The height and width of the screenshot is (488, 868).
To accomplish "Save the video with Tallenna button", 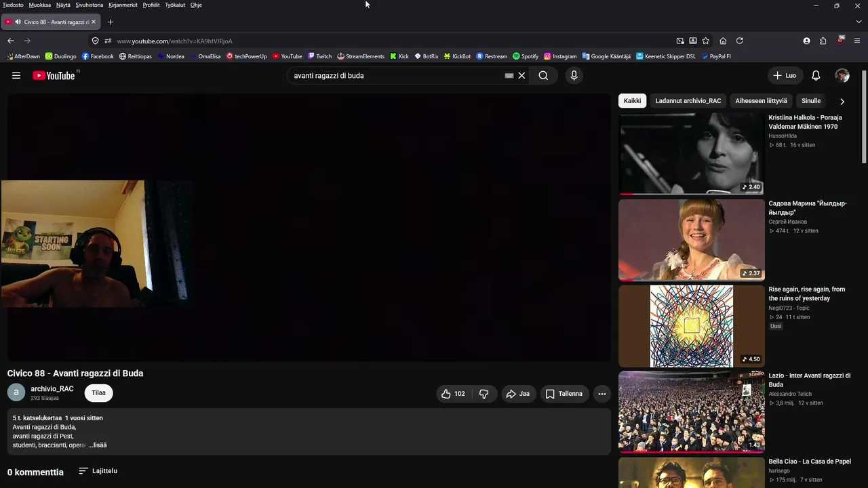I will [x=564, y=394].
